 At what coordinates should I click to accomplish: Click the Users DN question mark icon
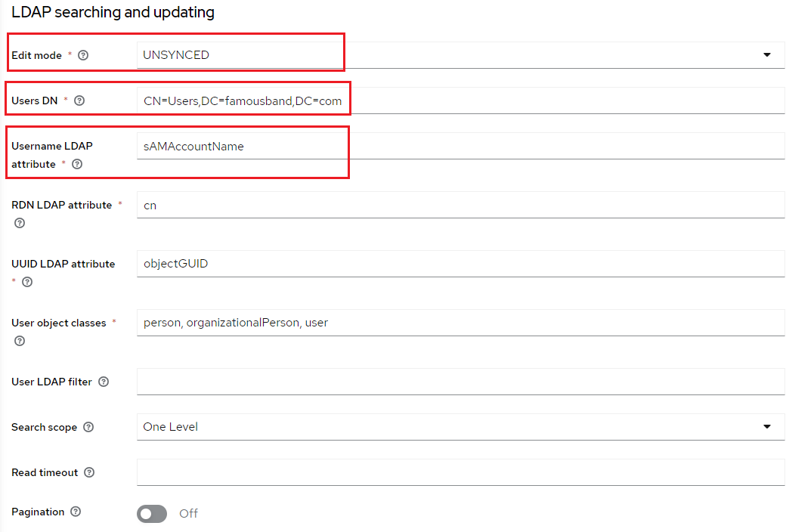(80, 100)
